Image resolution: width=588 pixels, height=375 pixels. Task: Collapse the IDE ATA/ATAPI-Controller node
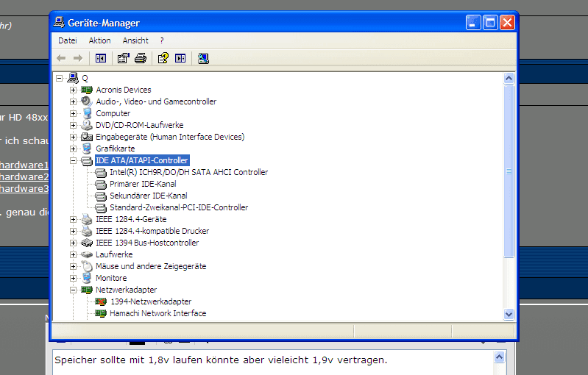tap(74, 161)
